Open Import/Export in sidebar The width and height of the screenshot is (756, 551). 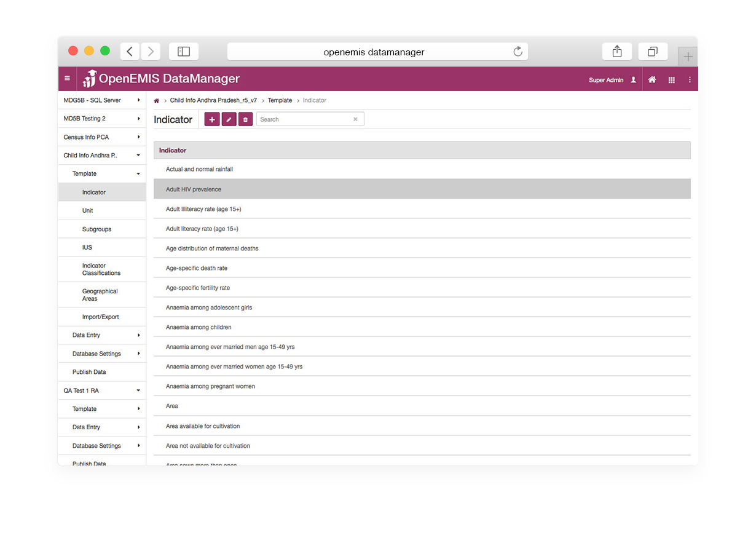point(102,317)
